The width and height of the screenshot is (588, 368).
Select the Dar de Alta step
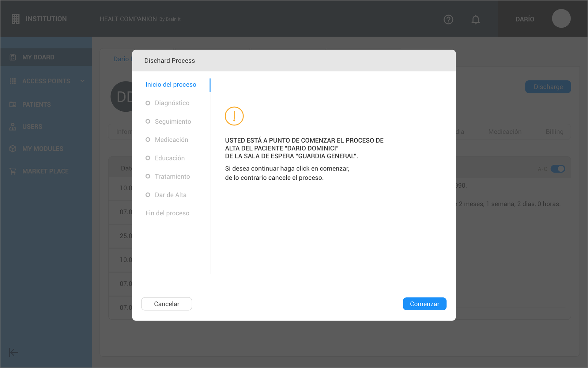coord(170,195)
